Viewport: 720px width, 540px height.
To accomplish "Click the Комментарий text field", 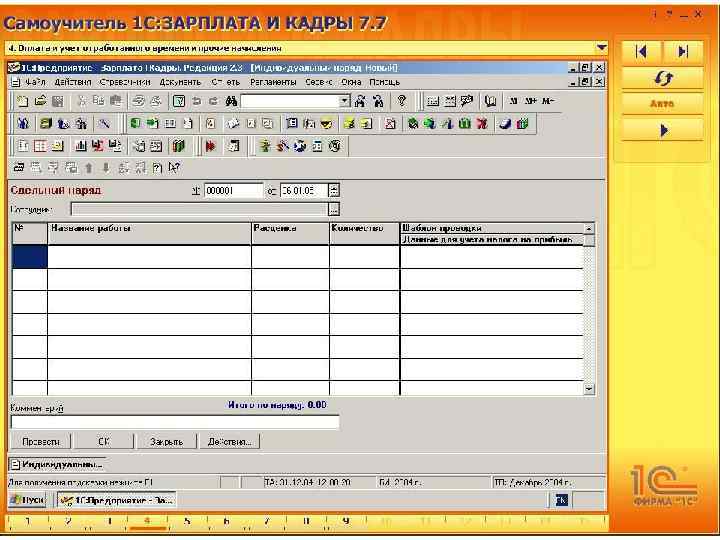I will tap(174, 422).
